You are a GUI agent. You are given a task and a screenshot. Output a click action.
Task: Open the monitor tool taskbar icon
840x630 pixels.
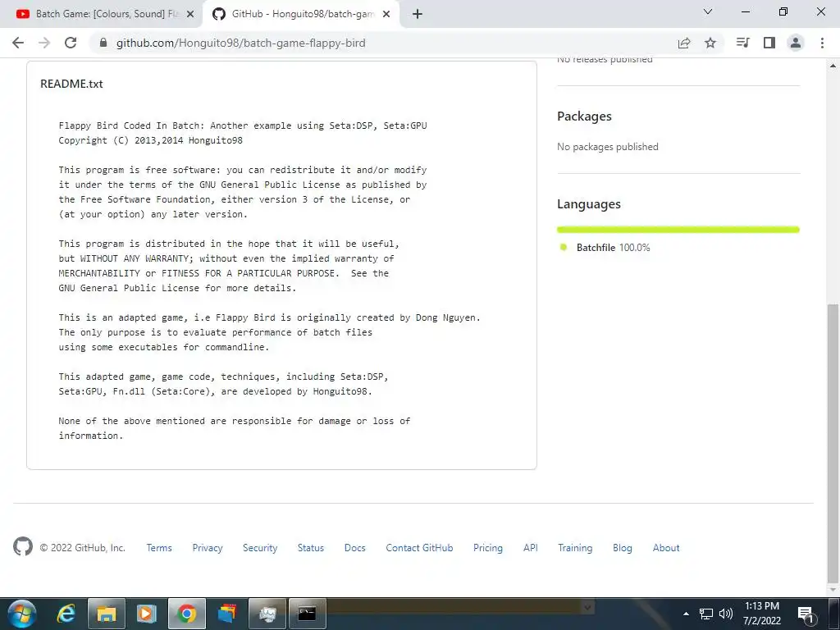[x=267, y=614]
